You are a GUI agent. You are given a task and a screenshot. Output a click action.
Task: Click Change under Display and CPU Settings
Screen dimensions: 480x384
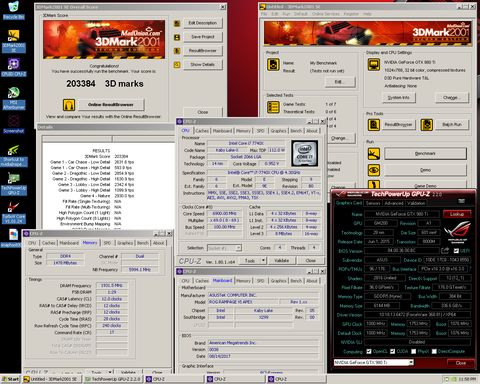coord(452,98)
